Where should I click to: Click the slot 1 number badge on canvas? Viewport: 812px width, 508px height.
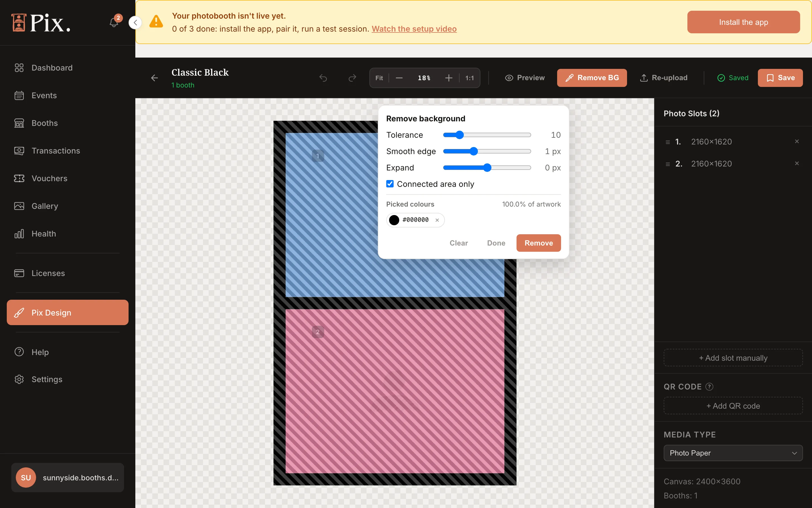pyautogui.click(x=318, y=156)
